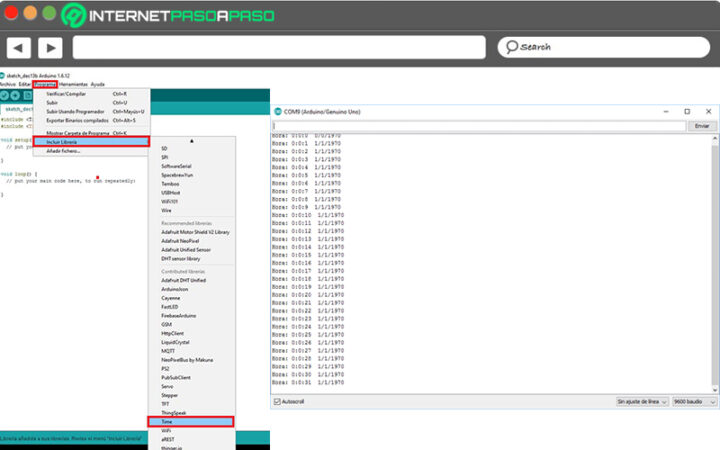Viewport: 720px width, 450px height.
Task: Open the 'Sin ajuste de línea' dropdown
Action: [641, 401]
